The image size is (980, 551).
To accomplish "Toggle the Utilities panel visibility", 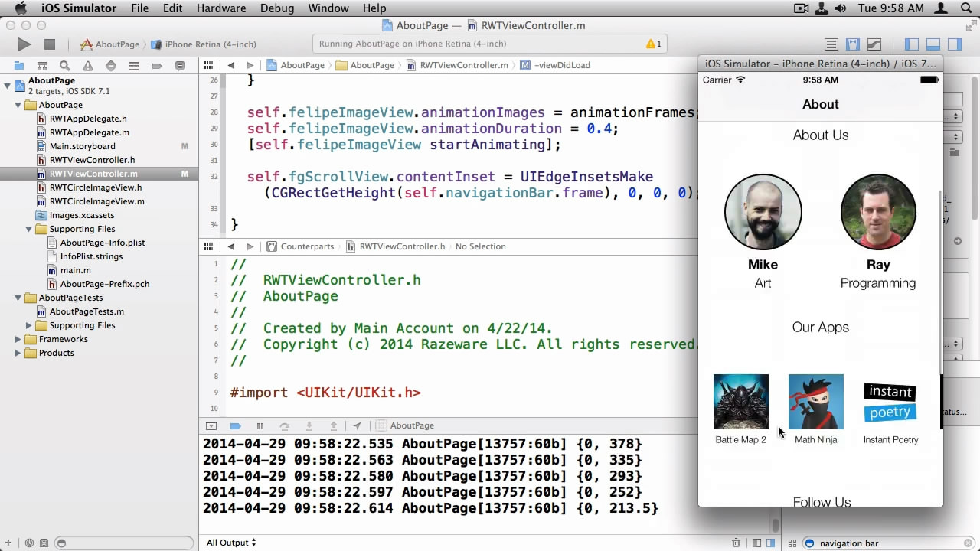I will pyautogui.click(x=954, y=44).
